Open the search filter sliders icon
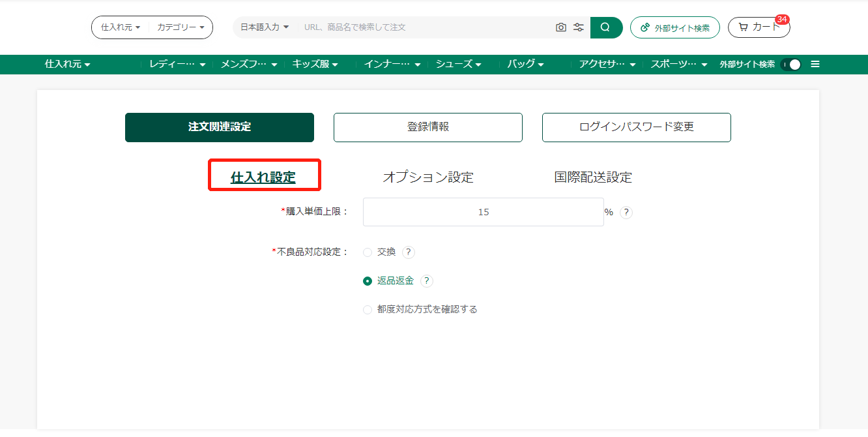868x437 pixels. (578, 27)
